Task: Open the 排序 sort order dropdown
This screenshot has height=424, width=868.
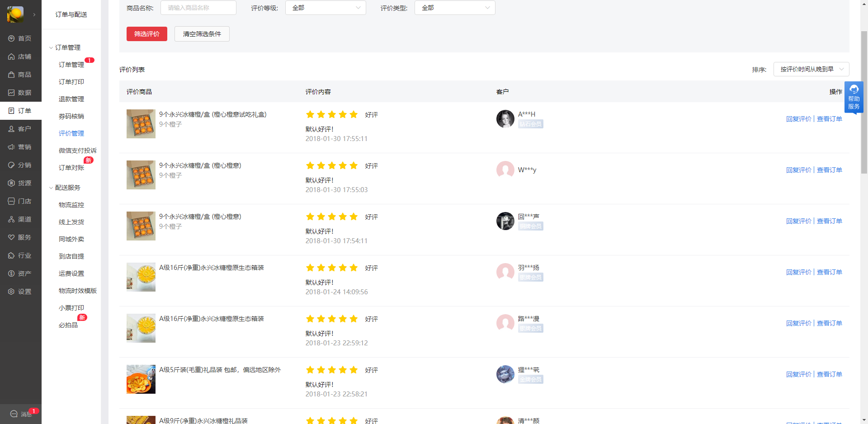Action: coord(811,69)
